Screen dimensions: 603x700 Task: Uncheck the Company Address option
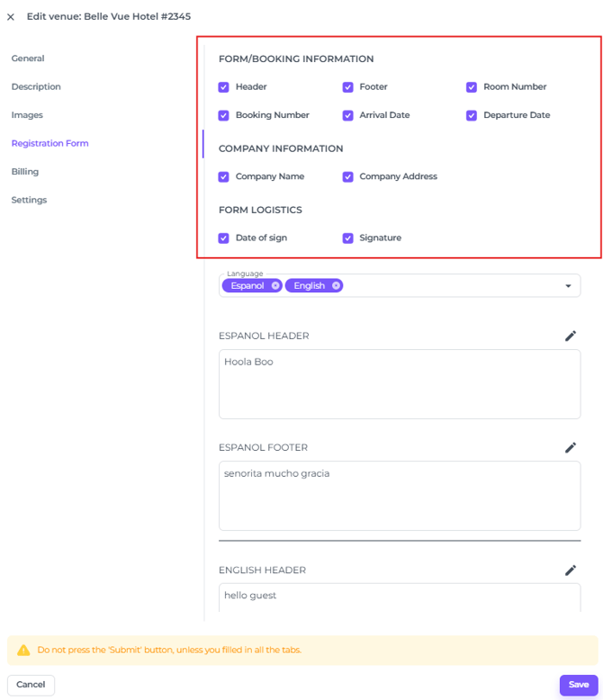click(347, 177)
